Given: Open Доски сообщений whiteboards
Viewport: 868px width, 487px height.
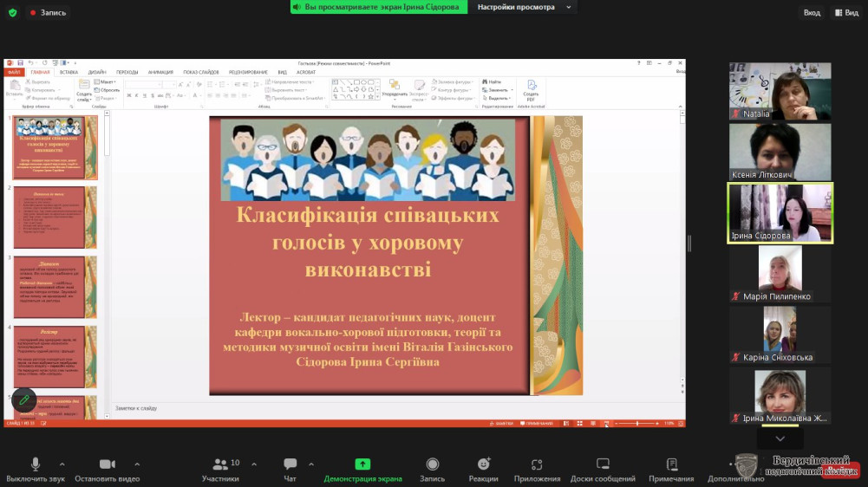Looking at the screenshot, I should (603, 464).
